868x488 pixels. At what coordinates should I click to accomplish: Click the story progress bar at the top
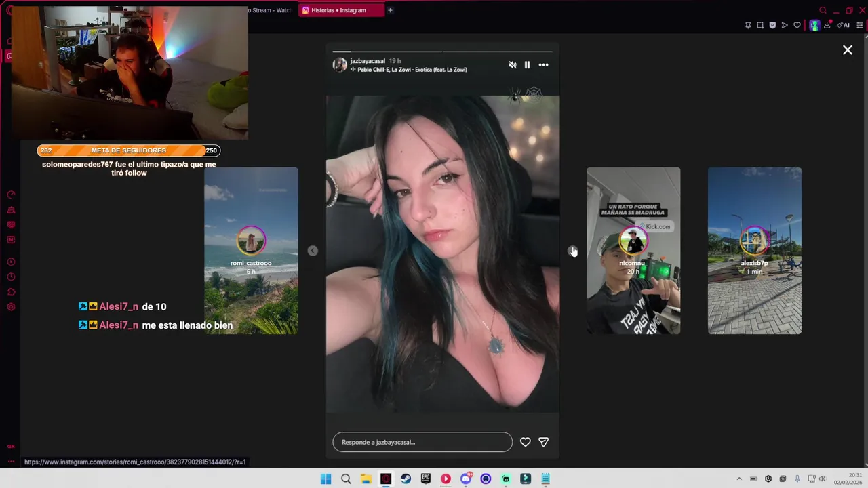pos(442,51)
